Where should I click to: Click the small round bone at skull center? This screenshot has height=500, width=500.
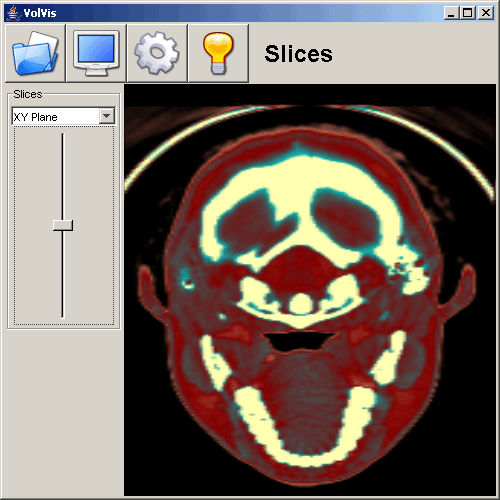coord(301,304)
